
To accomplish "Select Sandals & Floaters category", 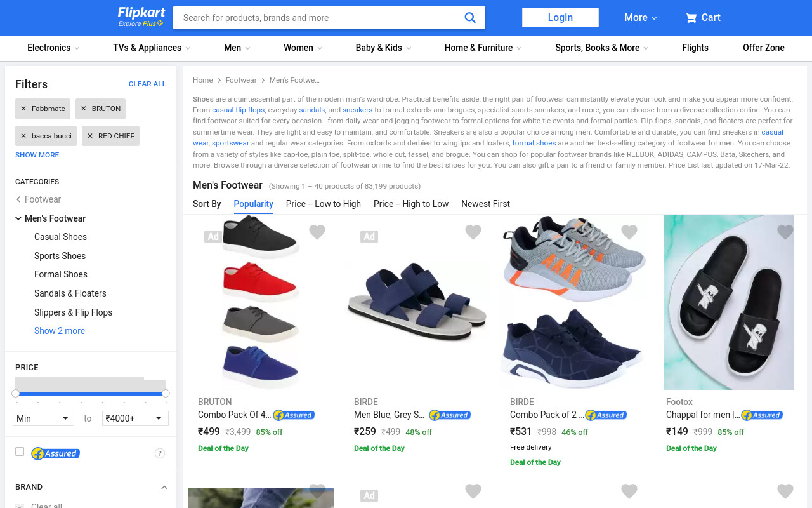I will click(x=70, y=293).
